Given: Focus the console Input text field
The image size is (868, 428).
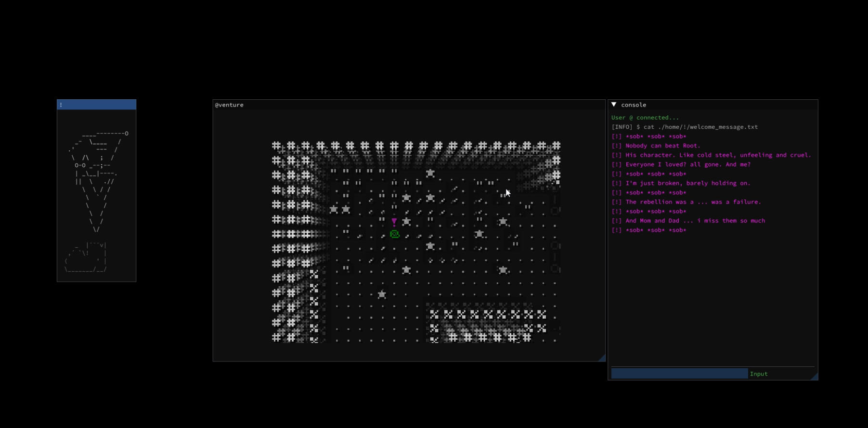Looking at the screenshot, I should coord(679,374).
